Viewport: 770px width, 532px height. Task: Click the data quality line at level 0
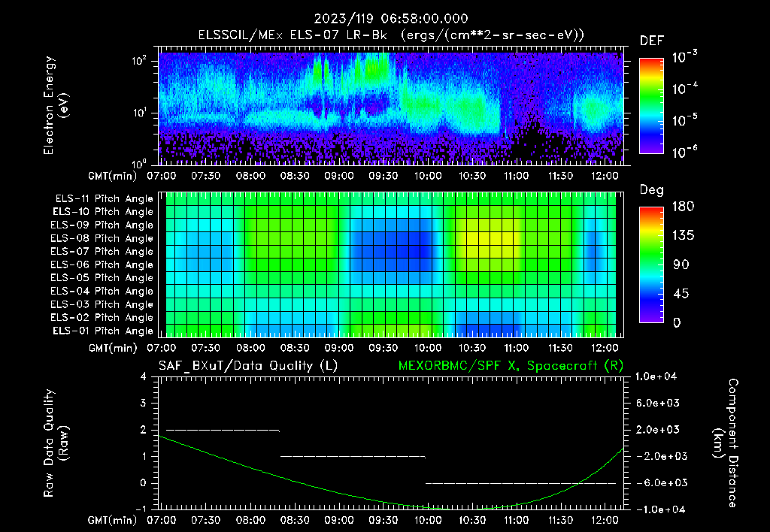point(520,483)
